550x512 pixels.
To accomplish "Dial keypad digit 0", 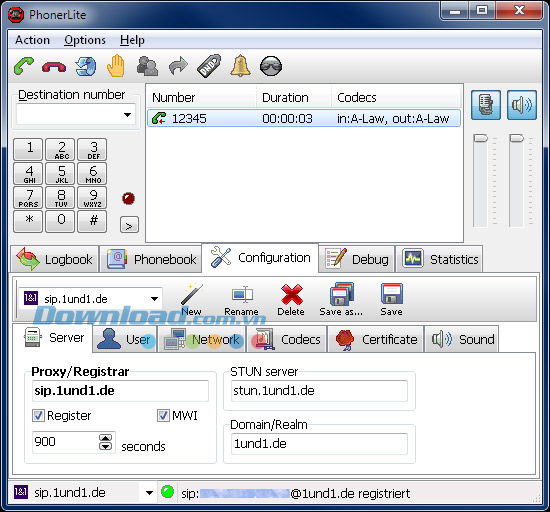I will pos(60,221).
